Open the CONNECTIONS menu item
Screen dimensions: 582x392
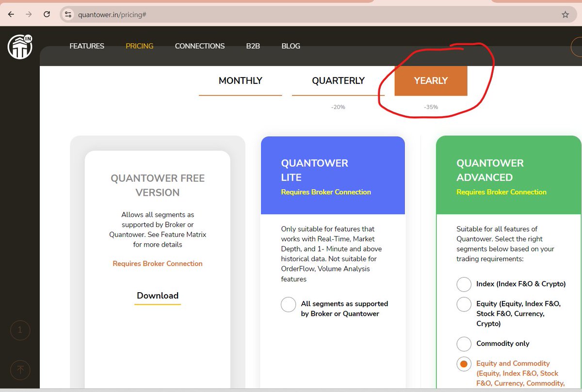(200, 46)
